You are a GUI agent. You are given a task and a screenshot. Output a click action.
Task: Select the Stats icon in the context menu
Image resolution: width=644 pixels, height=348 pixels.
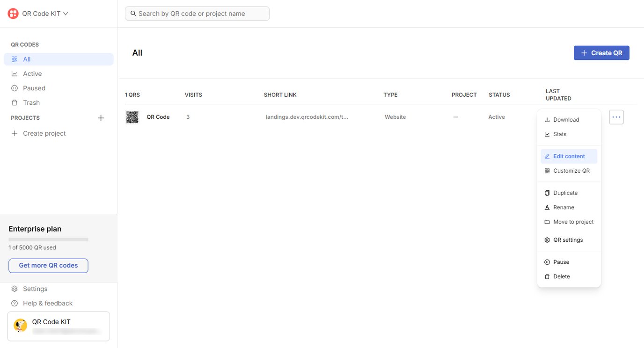click(x=547, y=134)
